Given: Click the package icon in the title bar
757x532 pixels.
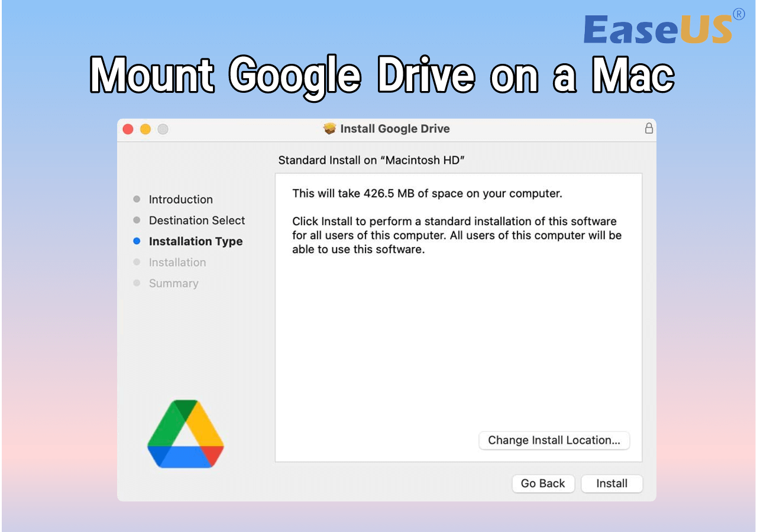Looking at the screenshot, I should 331,129.
